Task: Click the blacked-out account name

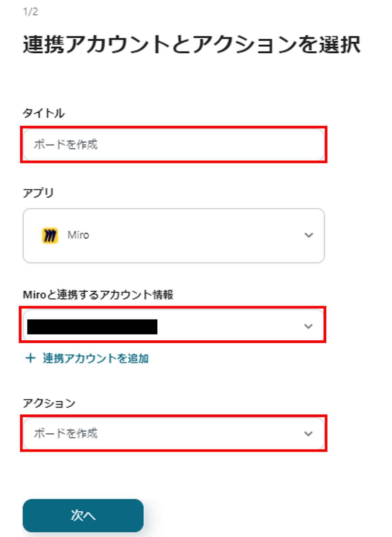Action: (x=92, y=327)
